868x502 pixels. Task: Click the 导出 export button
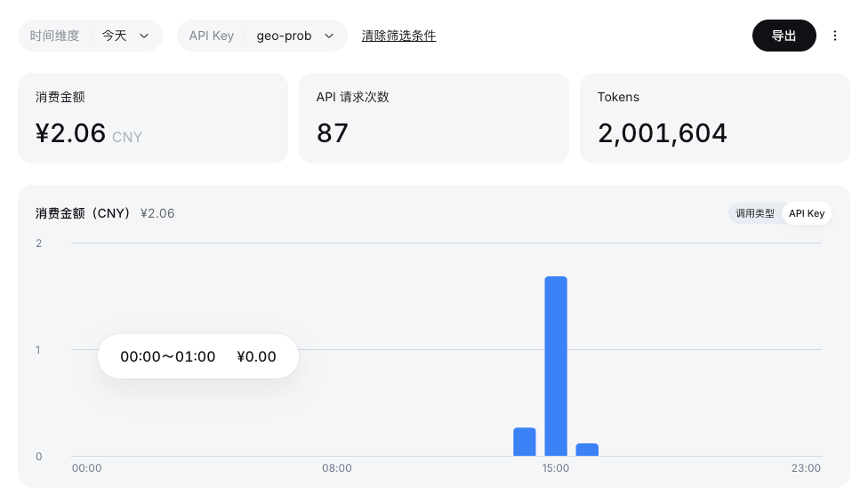tap(784, 36)
